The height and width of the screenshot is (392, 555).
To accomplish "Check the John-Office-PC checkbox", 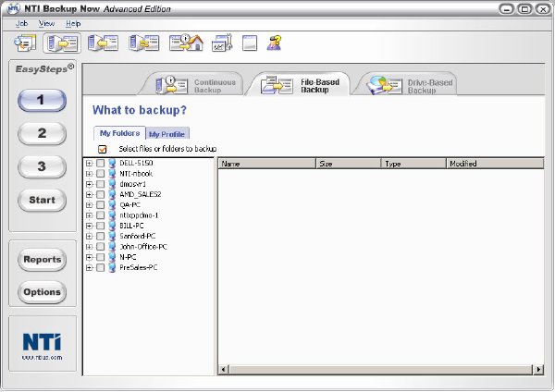I will 101,247.
